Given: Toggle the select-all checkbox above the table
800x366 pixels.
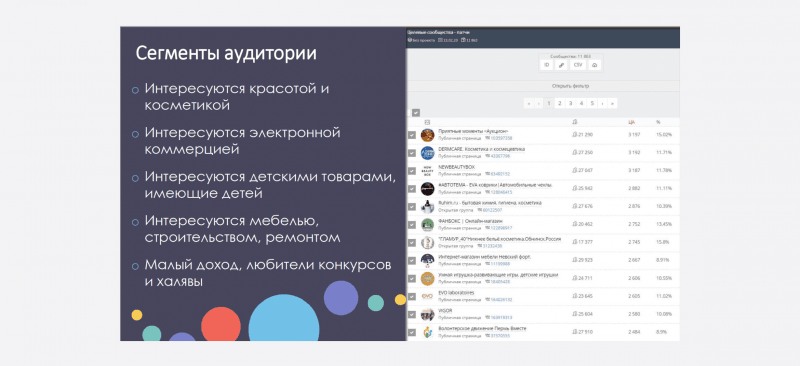Looking at the screenshot, I should point(416,112).
